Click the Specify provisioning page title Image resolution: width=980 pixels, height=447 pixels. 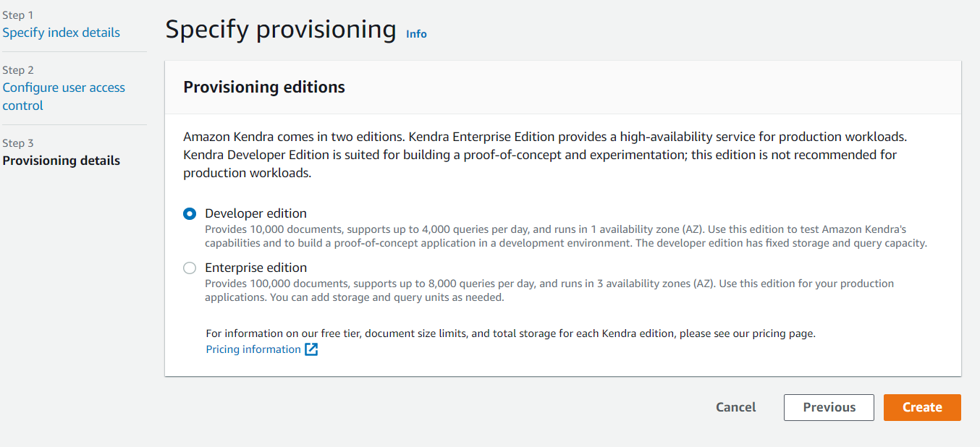coord(281,29)
